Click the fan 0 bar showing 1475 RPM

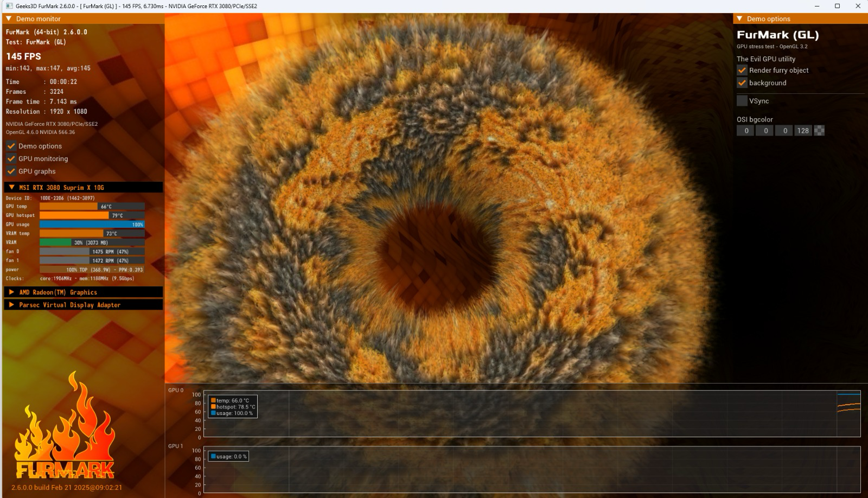point(92,252)
